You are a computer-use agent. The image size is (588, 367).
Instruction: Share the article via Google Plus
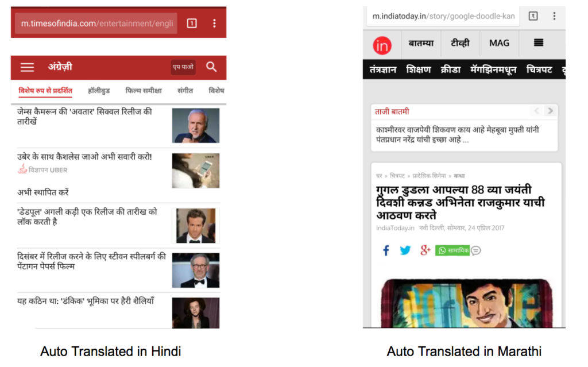(425, 250)
